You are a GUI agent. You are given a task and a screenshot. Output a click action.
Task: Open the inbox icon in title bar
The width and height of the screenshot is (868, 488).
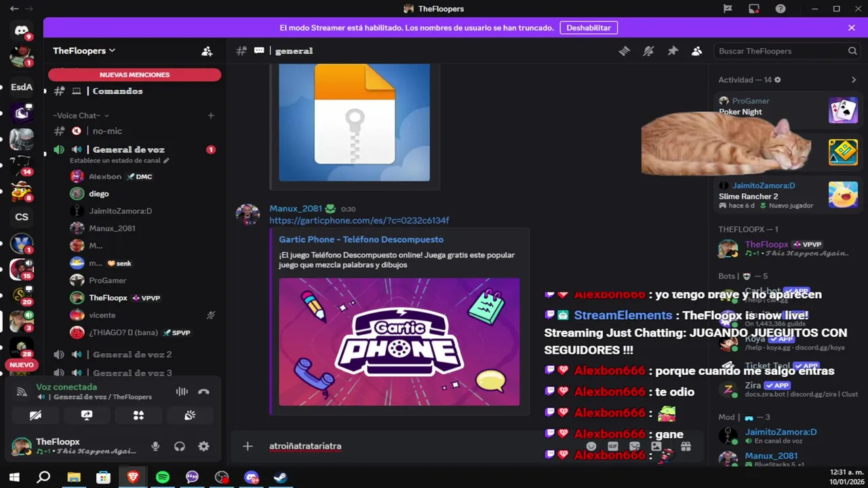click(x=754, y=9)
